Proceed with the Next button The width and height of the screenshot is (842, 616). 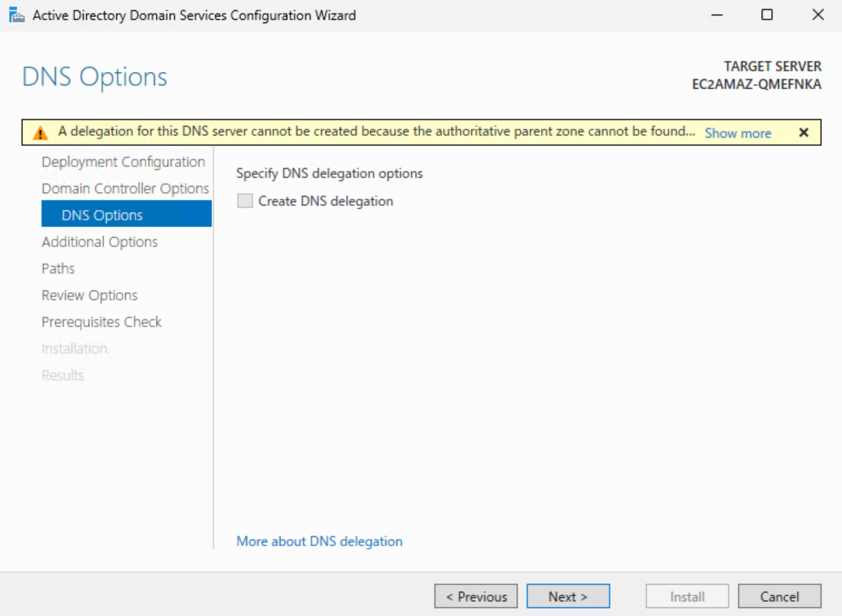click(568, 597)
